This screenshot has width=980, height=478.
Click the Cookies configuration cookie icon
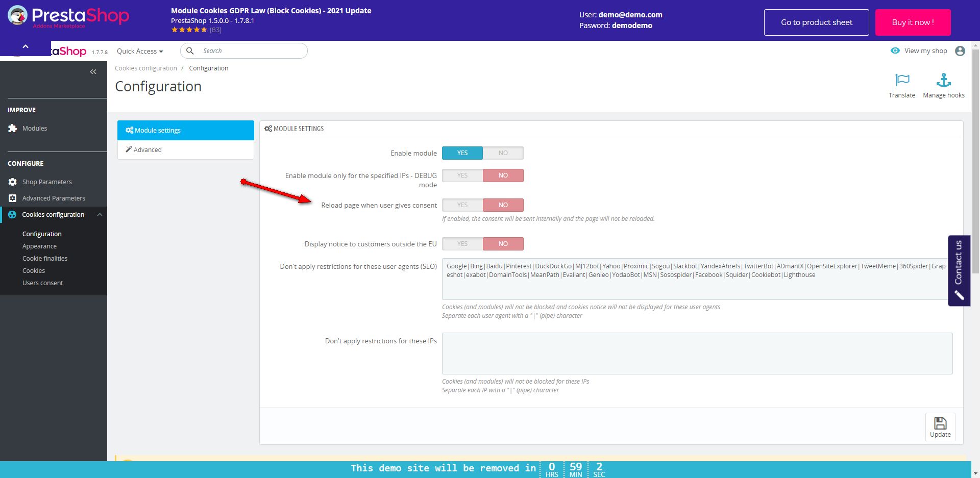pyautogui.click(x=12, y=215)
